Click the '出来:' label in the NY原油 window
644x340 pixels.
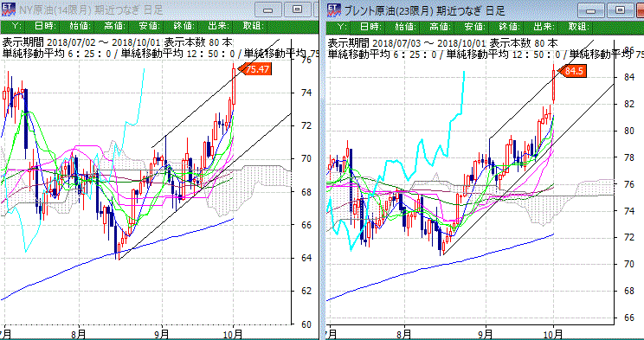(218, 27)
